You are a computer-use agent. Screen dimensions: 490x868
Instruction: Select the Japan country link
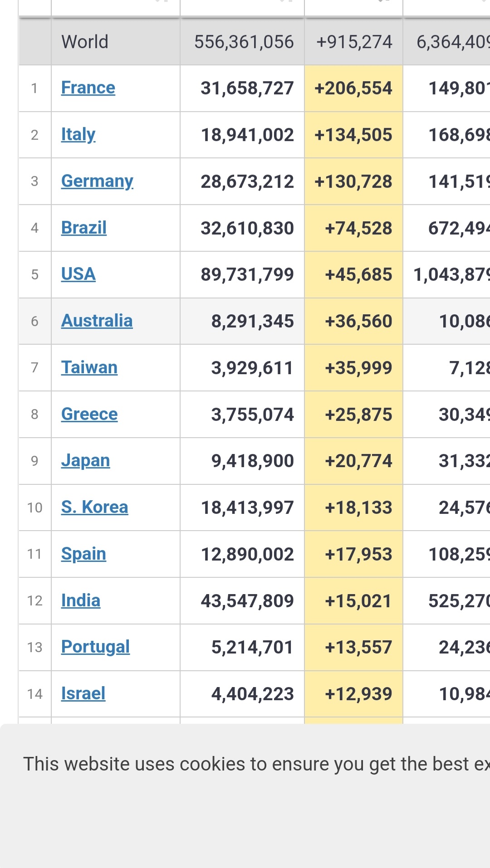[x=85, y=461]
